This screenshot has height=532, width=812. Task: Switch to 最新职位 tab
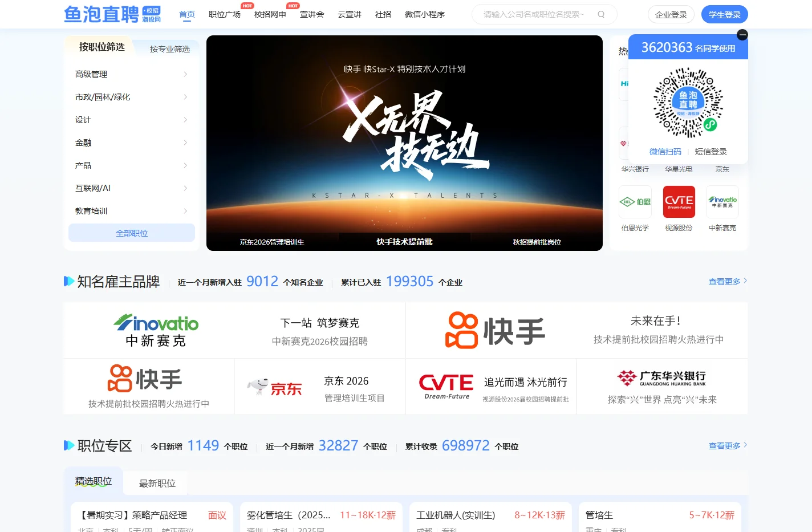click(157, 484)
